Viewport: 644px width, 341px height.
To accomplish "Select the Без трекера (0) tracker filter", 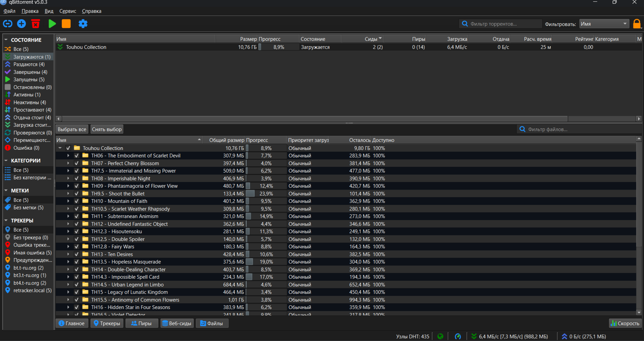I will coord(28,238).
